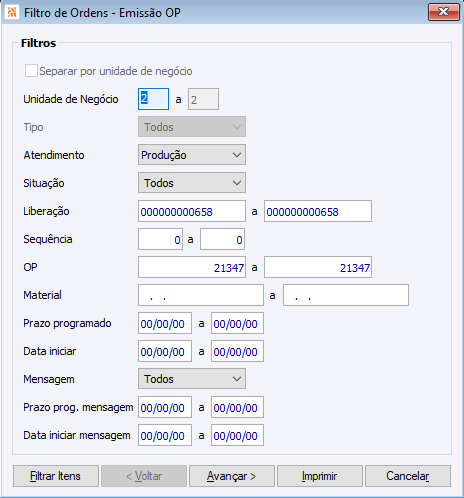Focus the Material start field
Viewport: 464px width, 498px height.
pyautogui.click(x=201, y=295)
